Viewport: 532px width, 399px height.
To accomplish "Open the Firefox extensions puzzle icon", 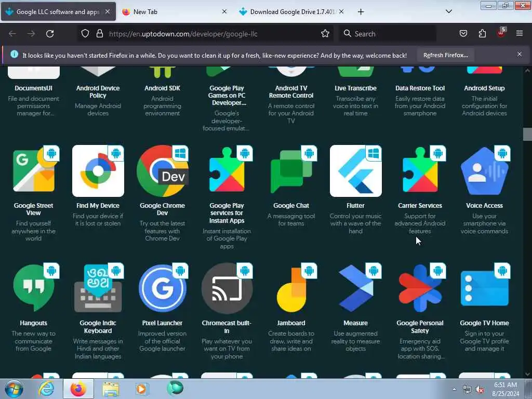I will pyautogui.click(x=482, y=34).
